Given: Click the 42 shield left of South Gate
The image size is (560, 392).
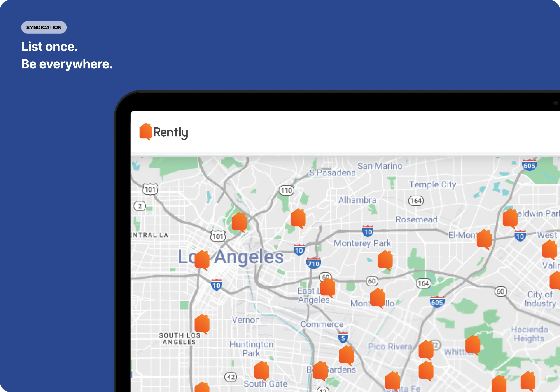Looking at the screenshot, I should tap(231, 377).
